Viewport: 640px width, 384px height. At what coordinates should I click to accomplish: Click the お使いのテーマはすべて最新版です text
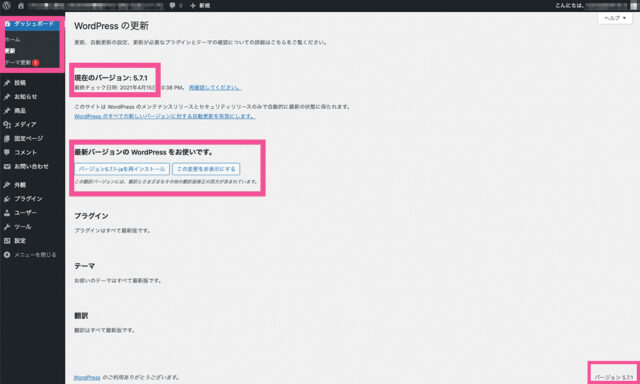tap(118, 281)
